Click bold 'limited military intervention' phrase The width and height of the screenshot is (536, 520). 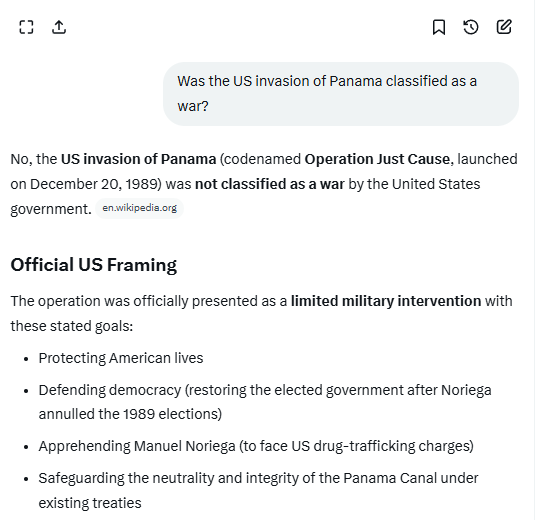[x=386, y=302]
